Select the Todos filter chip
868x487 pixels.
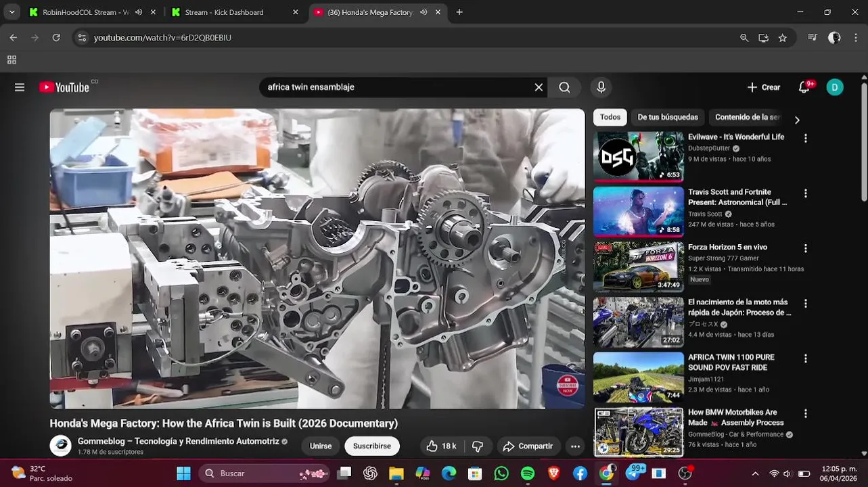pos(610,117)
